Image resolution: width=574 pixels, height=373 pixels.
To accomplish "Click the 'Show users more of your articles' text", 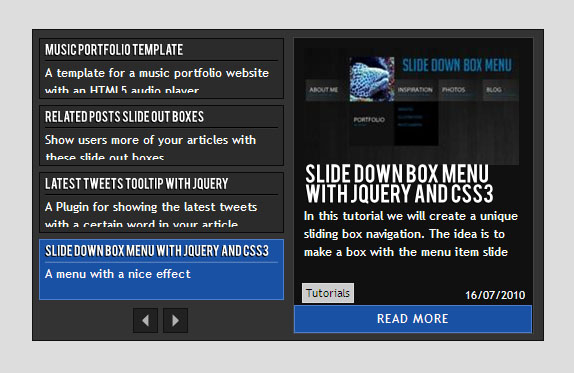I will (x=150, y=148).
